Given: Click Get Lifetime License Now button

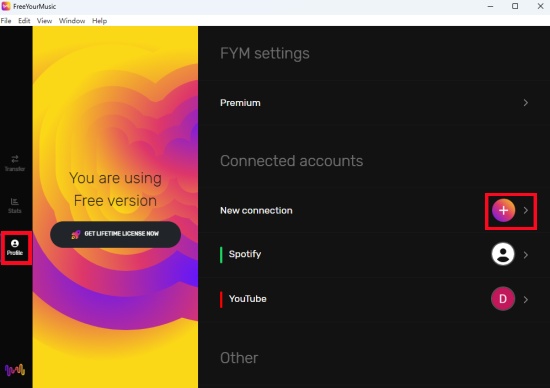Looking at the screenshot, I should [x=115, y=234].
